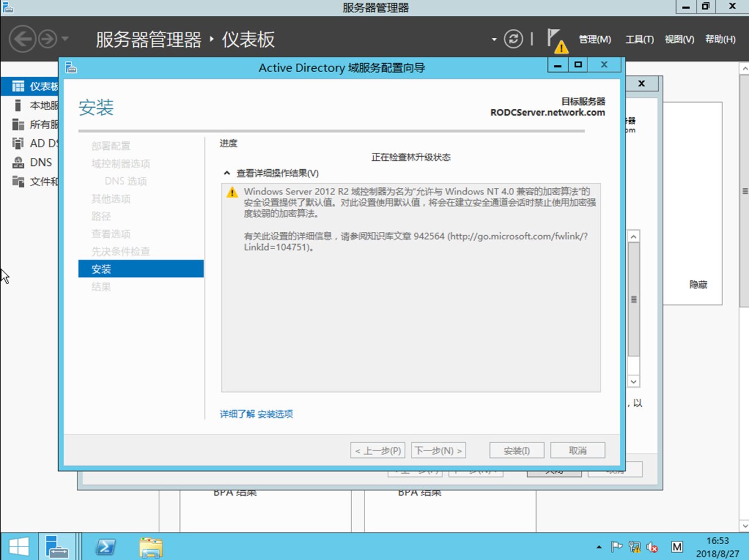Select 结果 step in wizard

point(102,286)
